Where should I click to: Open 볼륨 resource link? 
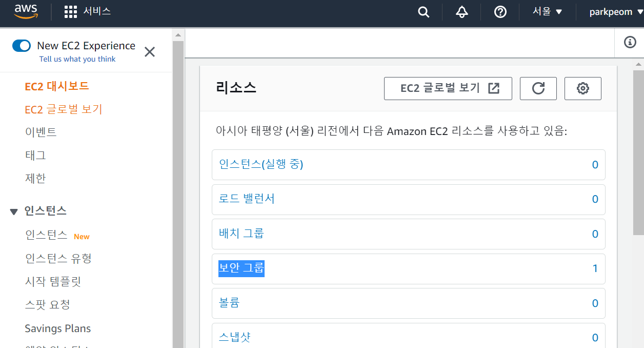pyautogui.click(x=229, y=303)
